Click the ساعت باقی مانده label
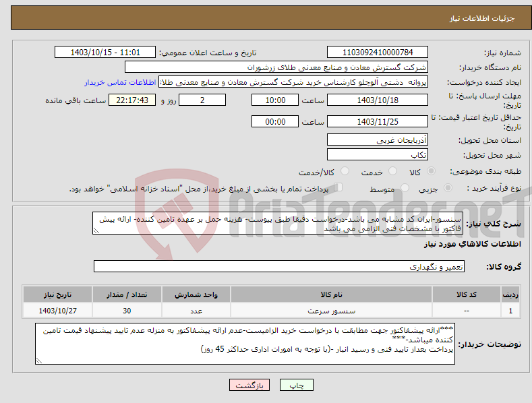532x403 pixels. [x=76, y=101]
